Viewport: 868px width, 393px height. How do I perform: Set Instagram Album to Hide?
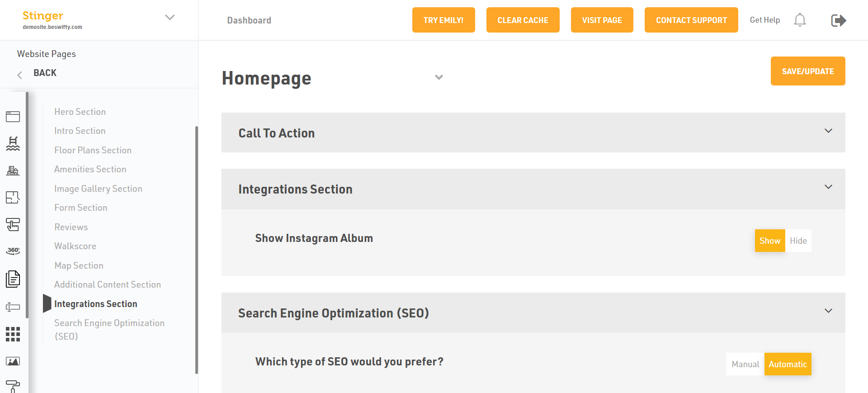(798, 241)
